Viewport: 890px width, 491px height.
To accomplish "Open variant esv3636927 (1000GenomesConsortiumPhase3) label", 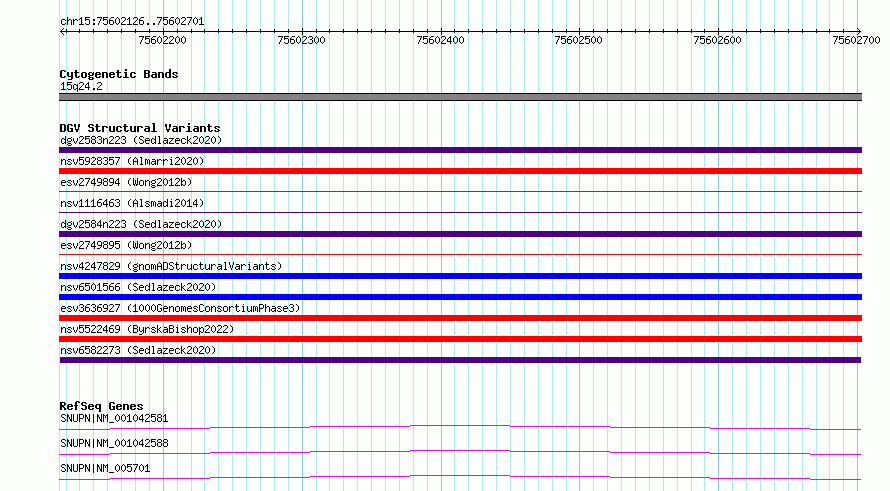I will pos(180,308).
